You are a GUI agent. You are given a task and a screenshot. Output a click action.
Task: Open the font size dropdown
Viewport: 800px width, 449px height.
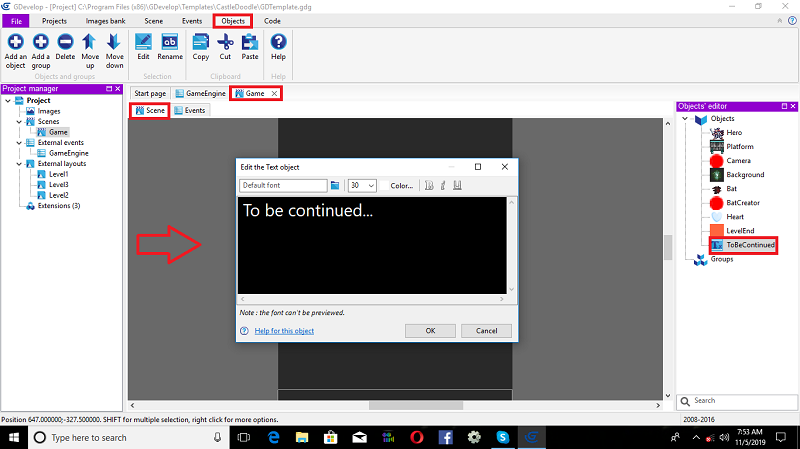click(371, 186)
